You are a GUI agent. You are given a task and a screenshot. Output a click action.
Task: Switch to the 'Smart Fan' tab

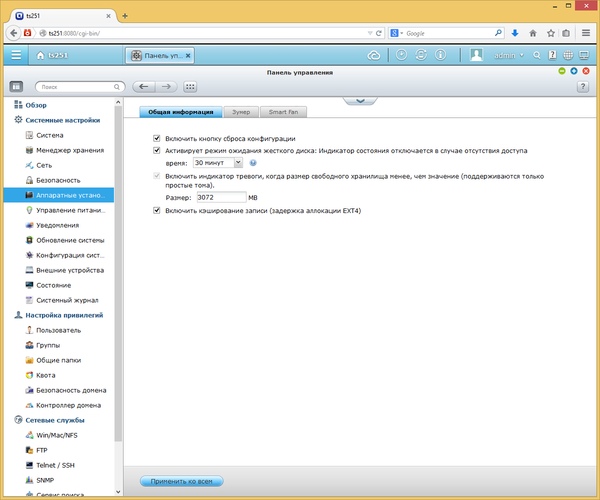283,112
